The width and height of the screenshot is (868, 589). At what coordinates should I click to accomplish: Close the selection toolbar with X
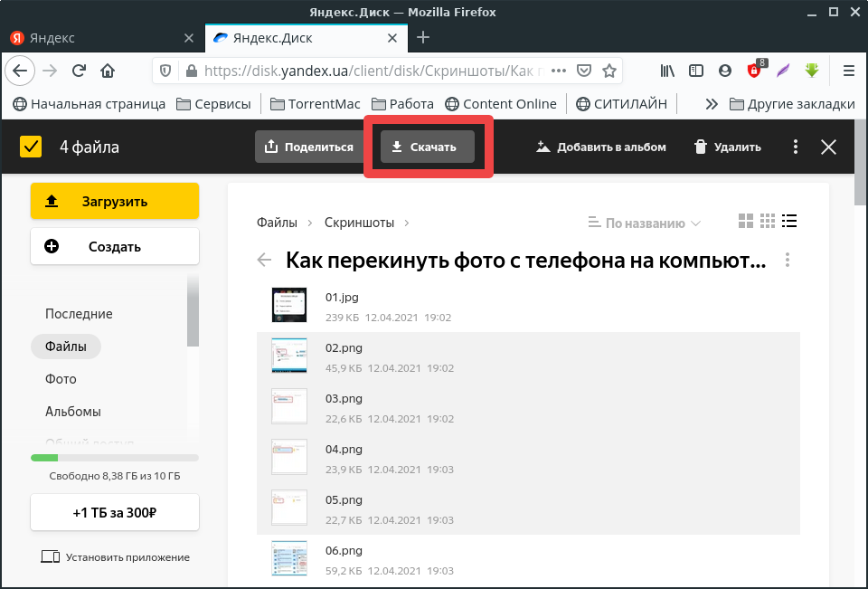coord(828,147)
